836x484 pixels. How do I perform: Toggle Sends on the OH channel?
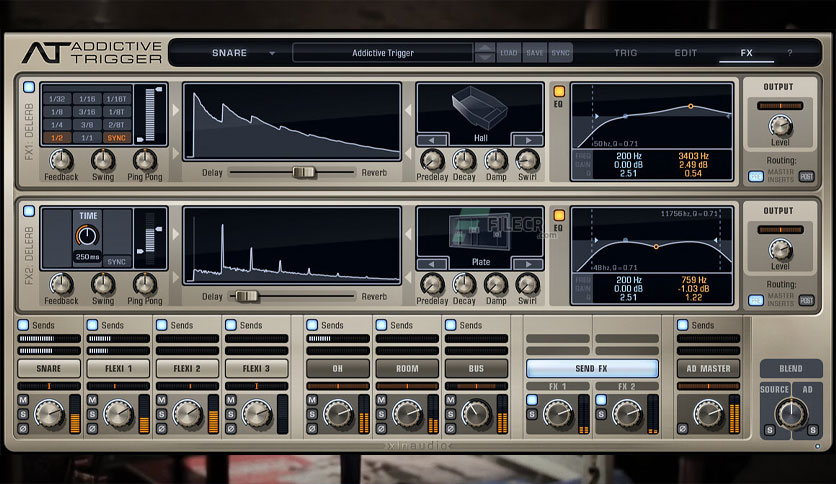312,325
